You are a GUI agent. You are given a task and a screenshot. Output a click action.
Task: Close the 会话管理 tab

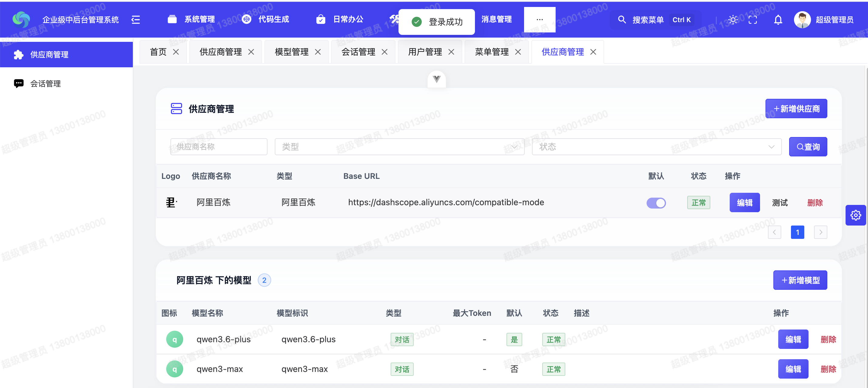pyautogui.click(x=385, y=52)
